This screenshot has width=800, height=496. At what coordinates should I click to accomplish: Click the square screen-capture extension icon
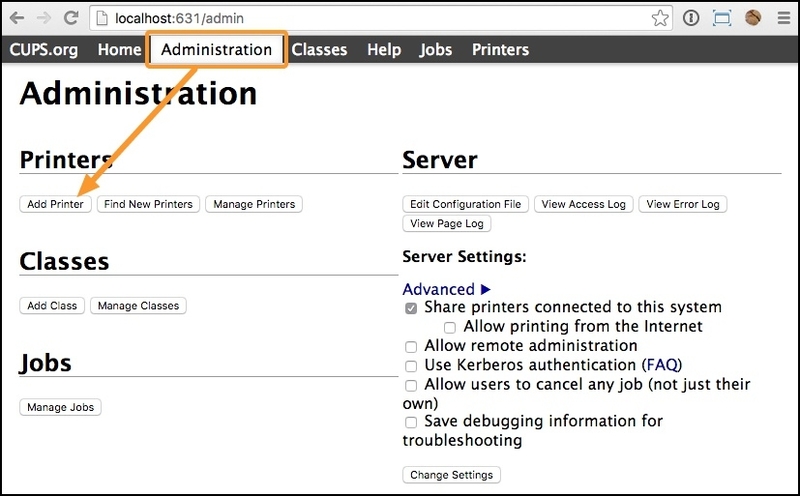722,18
